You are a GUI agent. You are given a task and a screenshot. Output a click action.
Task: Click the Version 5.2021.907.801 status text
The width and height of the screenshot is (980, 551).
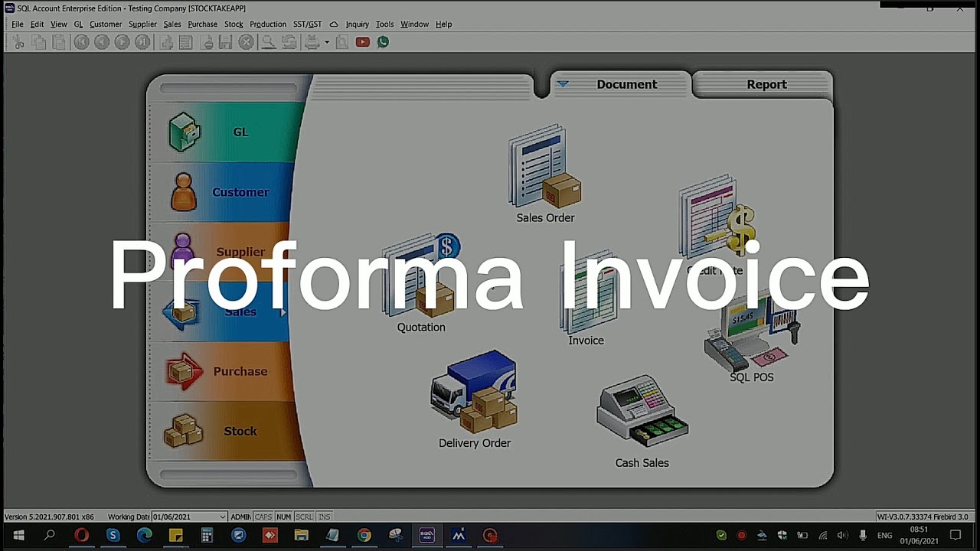click(49, 517)
